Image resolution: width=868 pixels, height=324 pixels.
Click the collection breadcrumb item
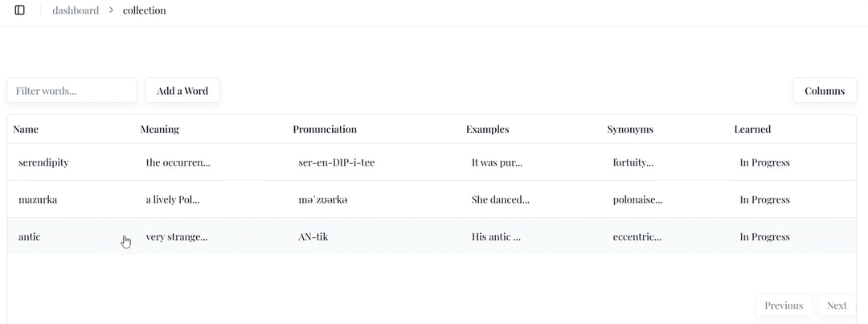[145, 10]
